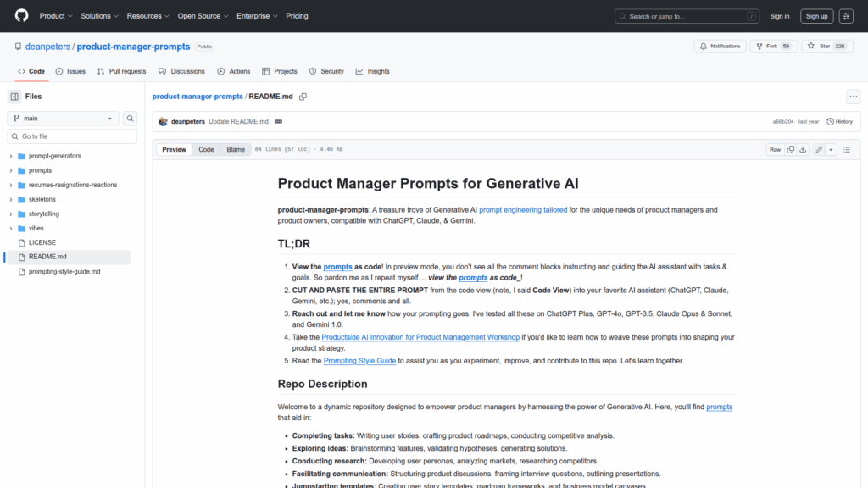Open the Raw file view
868x488 pixels.
(775, 149)
